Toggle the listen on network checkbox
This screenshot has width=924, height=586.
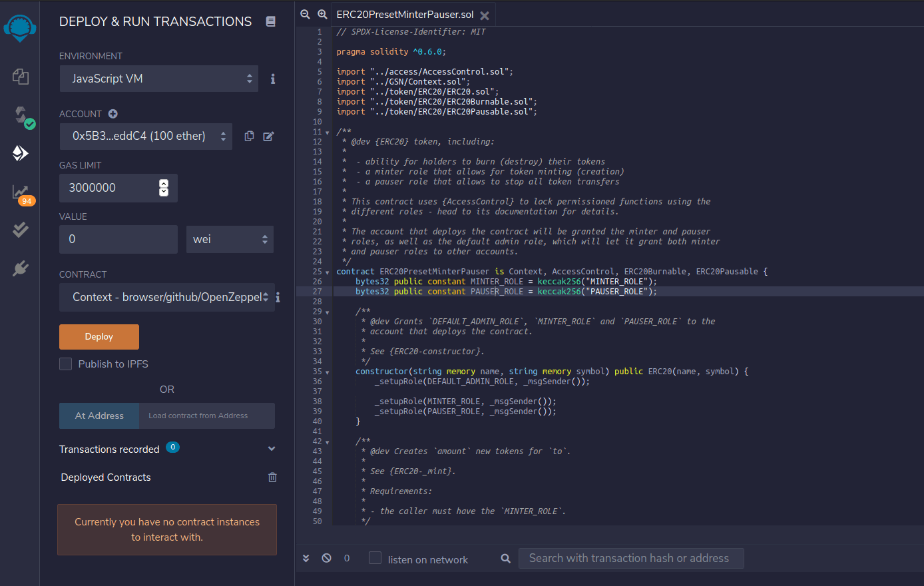(375, 558)
